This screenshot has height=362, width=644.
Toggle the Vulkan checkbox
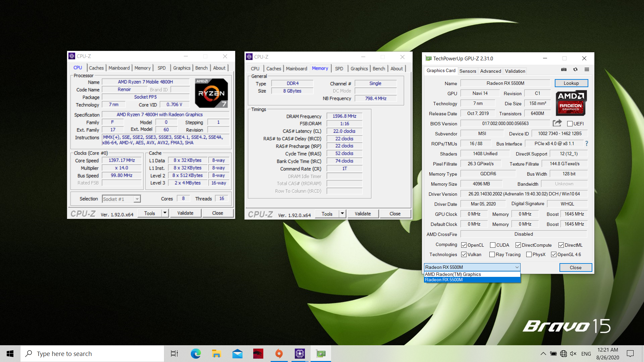464,254
